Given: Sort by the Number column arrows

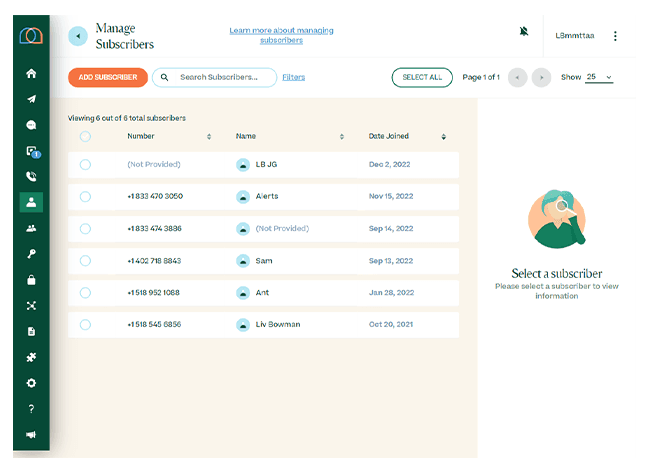Looking at the screenshot, I should (209, 137).
